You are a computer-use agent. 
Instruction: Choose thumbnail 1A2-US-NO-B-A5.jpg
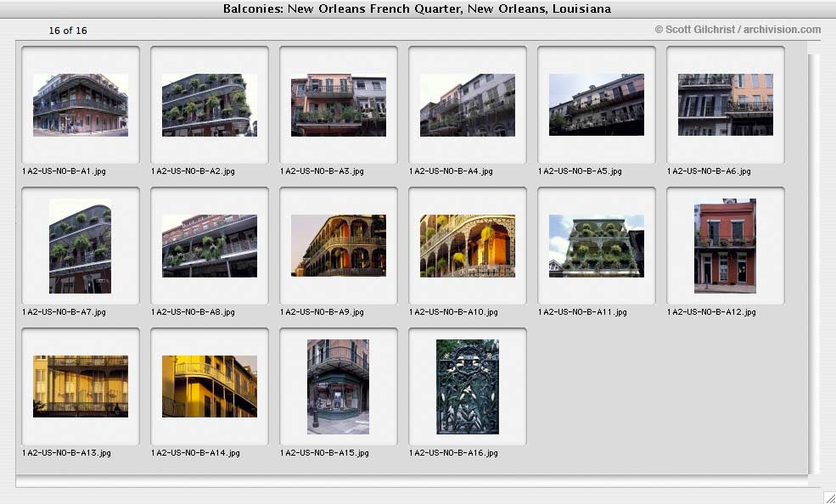click(x=597, y=105)
